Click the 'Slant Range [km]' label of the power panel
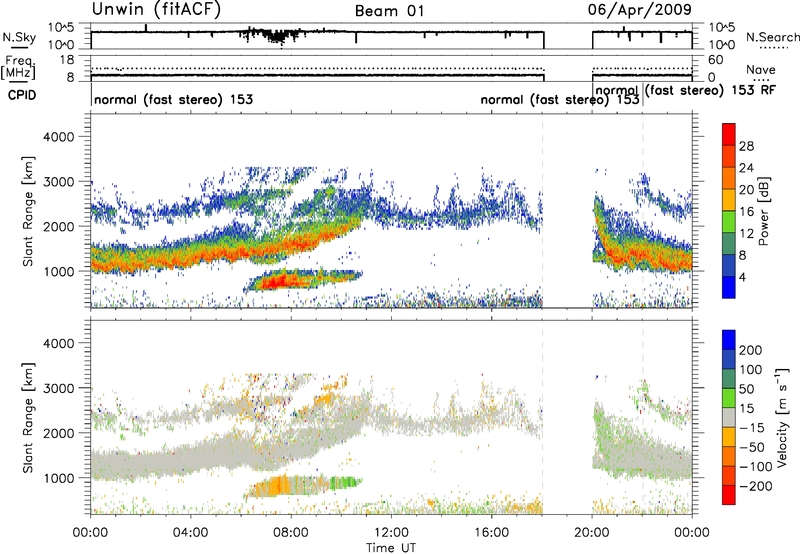800x554 pixels. point(28,211)
